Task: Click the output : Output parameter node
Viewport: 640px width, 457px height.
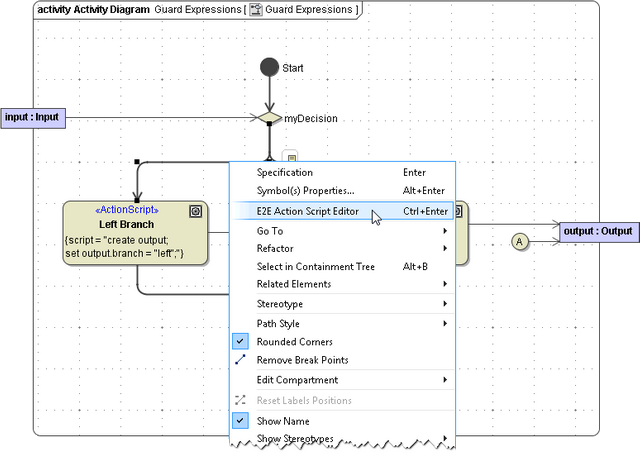Action: click(598, 231)
